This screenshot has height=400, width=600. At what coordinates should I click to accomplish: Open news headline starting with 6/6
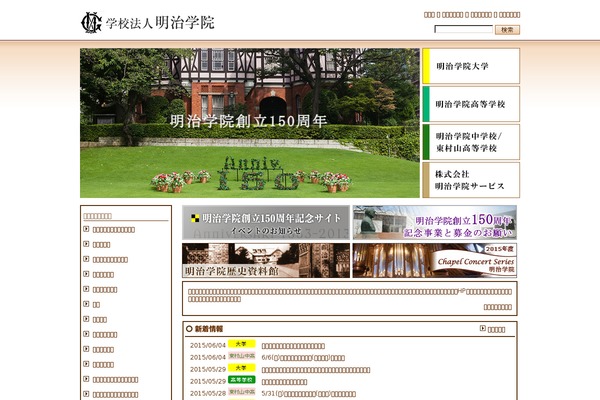tap(303, 358)
